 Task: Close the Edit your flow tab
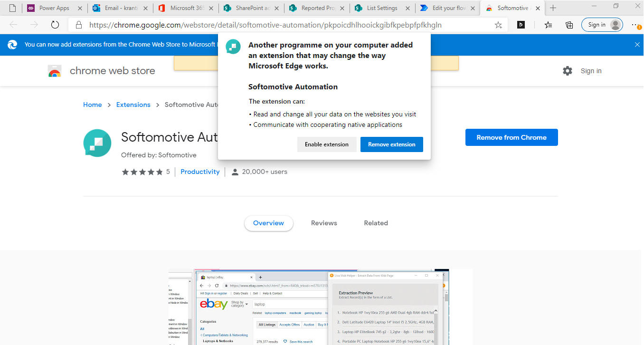473,8
